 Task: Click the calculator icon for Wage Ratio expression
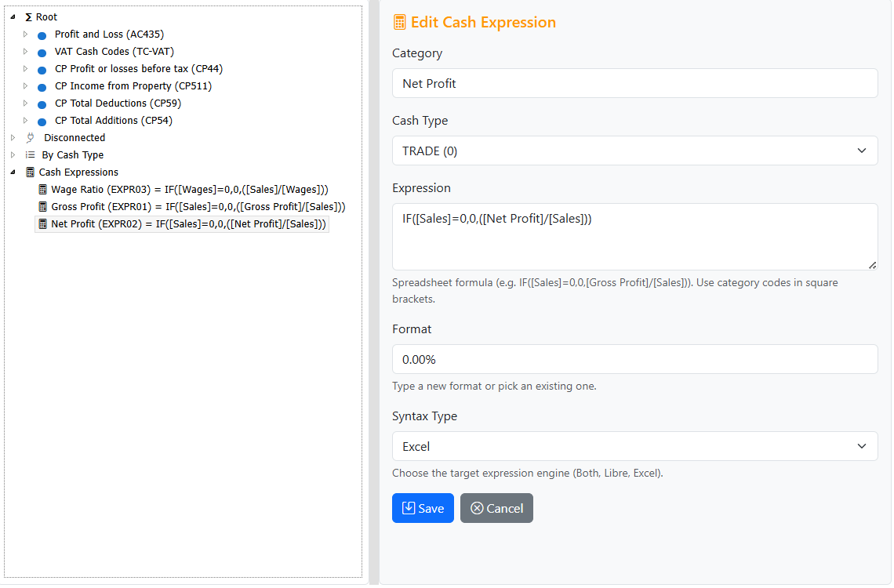[42, 189]
